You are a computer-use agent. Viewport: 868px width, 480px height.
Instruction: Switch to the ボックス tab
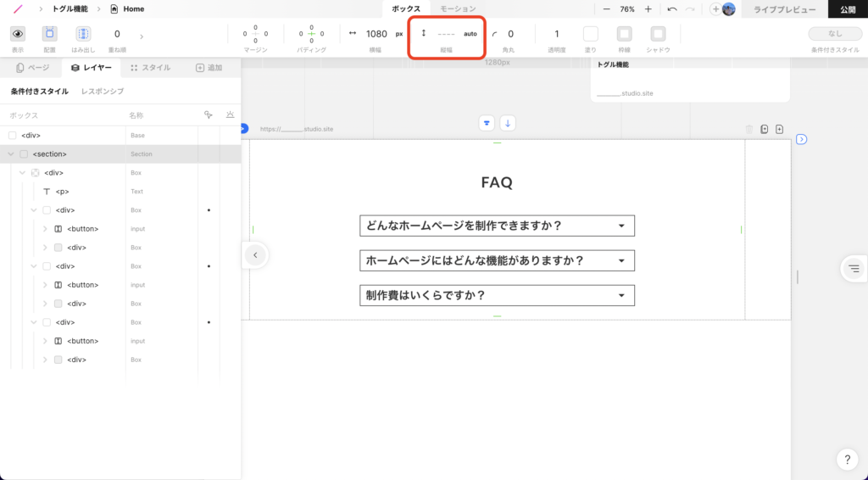tap(406, 8)
